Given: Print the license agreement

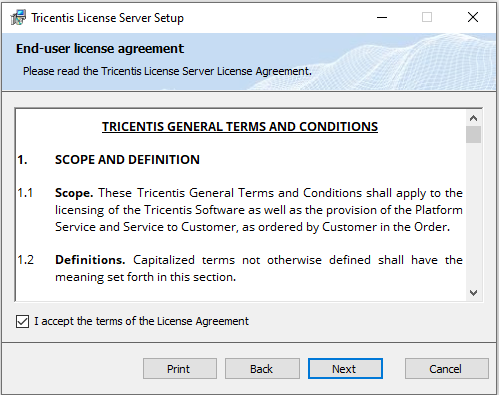Looking at the screenshot, I should coord(180,369).
